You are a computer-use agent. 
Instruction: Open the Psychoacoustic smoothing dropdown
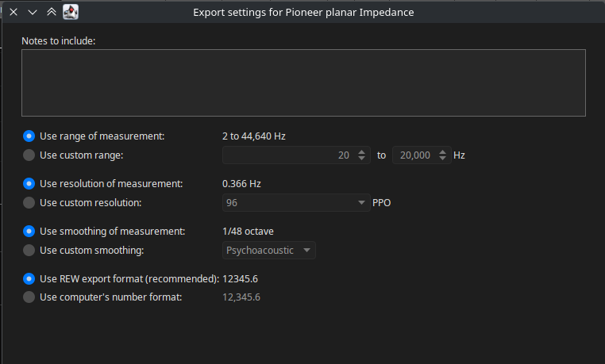click(269, 251)
